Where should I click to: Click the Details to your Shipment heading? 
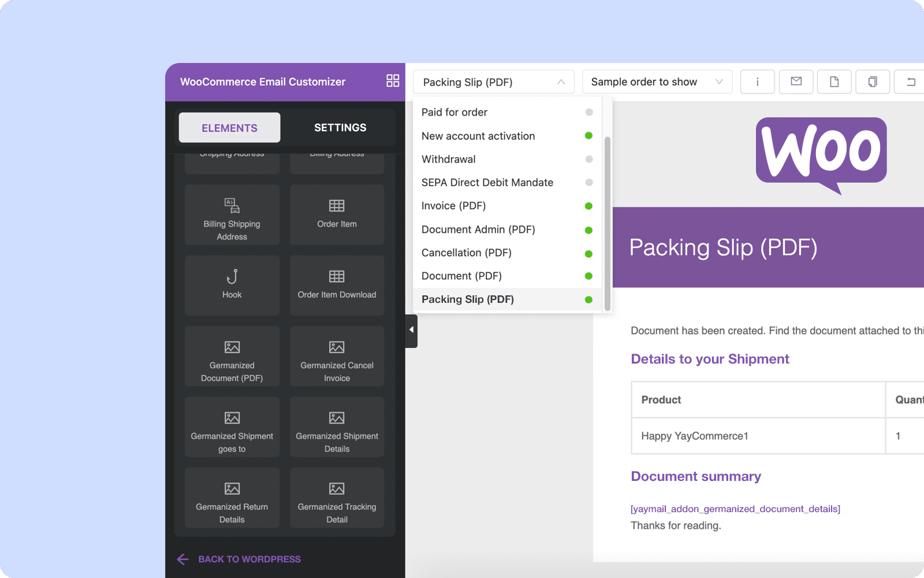710,359
